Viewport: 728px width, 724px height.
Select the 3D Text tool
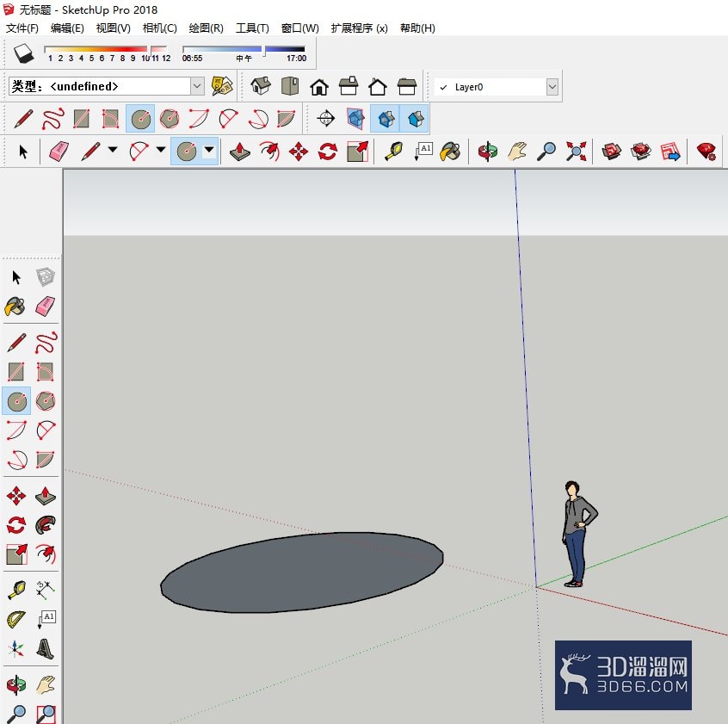point(46,649)
